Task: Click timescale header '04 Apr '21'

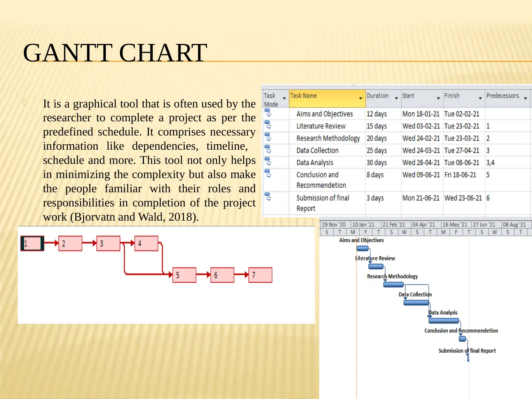Action: 426,225
